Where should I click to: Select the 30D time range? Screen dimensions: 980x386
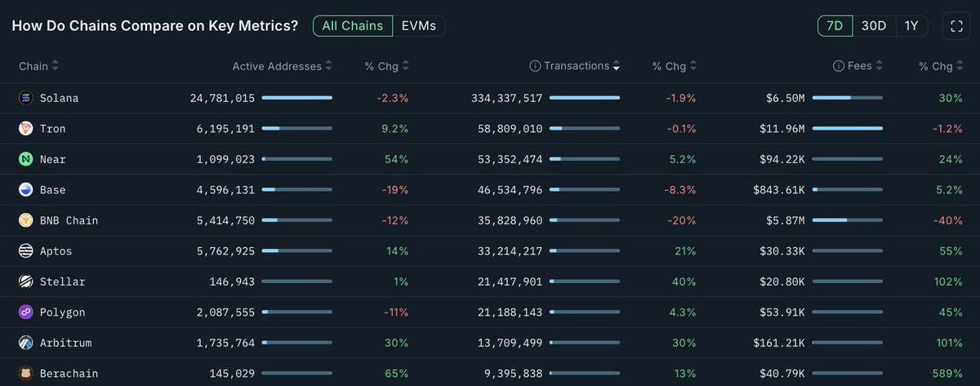click(x=874, y=26)
